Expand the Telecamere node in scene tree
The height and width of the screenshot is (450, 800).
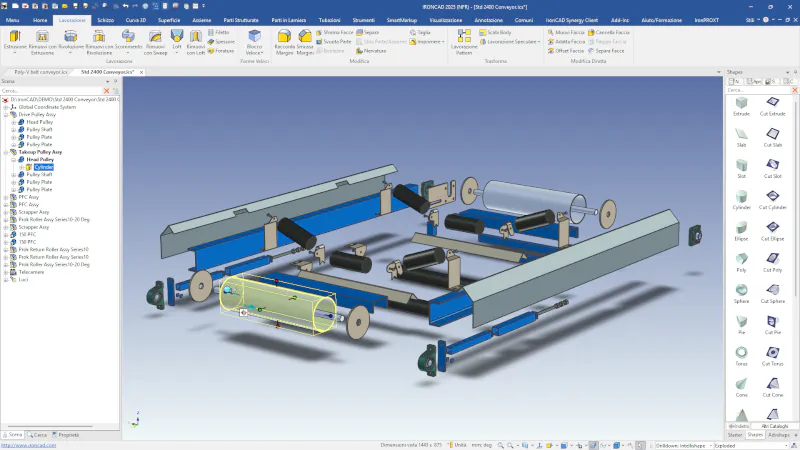[4, 272]
